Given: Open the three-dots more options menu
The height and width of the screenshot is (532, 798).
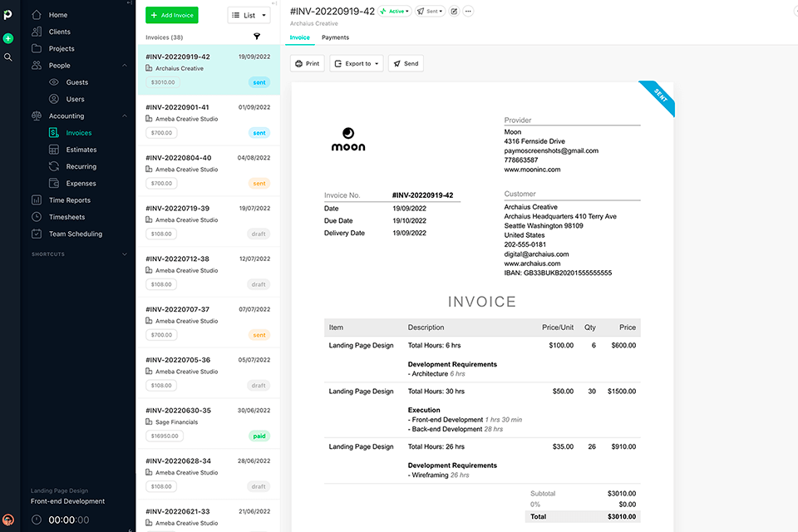Looking at the screenshot, I should coord(468,12).
